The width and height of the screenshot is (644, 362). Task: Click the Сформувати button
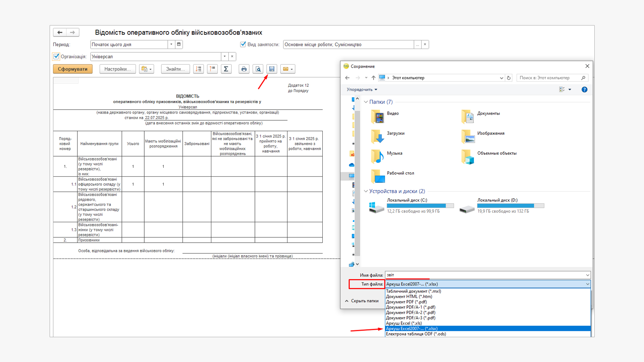click(x=72, y=69)
